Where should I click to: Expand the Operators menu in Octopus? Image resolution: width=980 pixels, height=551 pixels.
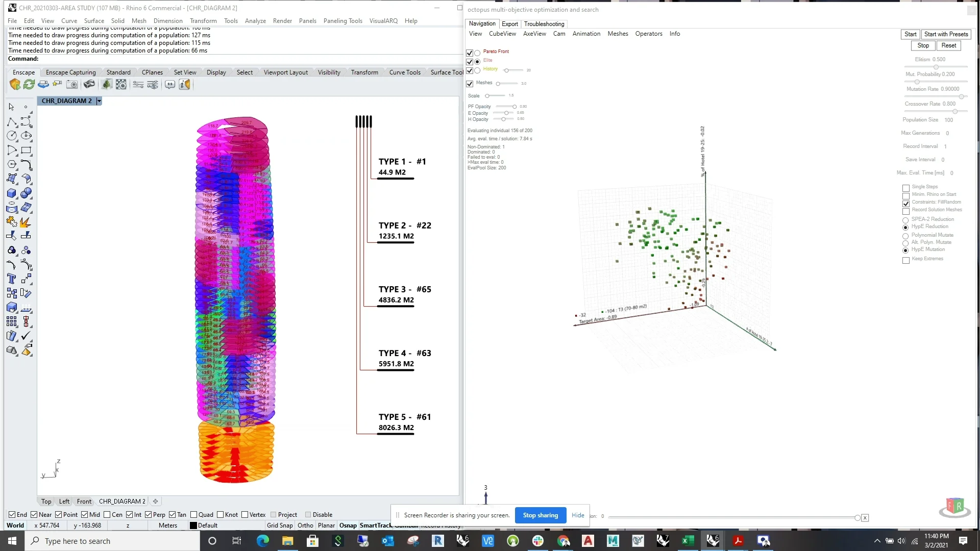click(x=649, y=34)
